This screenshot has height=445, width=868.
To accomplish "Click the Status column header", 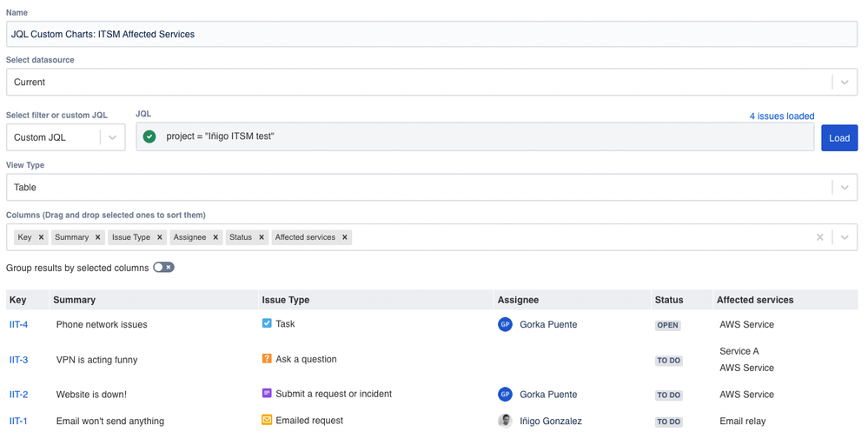I will pyautogui.click(x=669, y=300).
